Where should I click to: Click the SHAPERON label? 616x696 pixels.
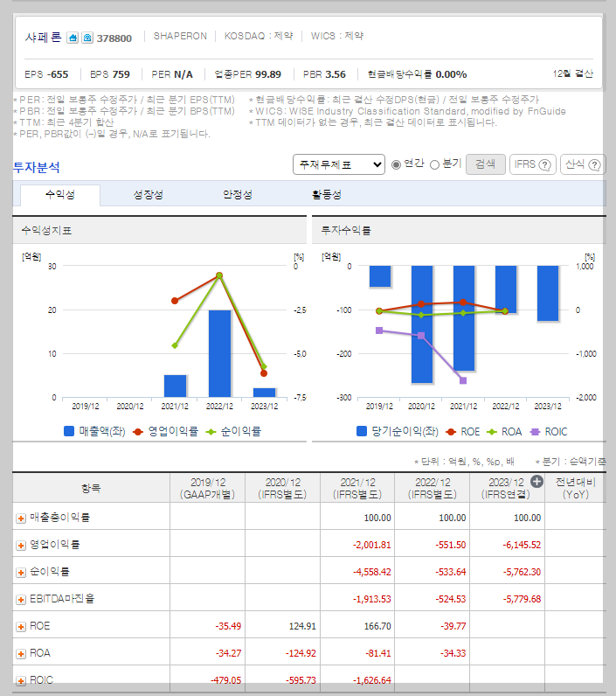(x=180, y=36)
